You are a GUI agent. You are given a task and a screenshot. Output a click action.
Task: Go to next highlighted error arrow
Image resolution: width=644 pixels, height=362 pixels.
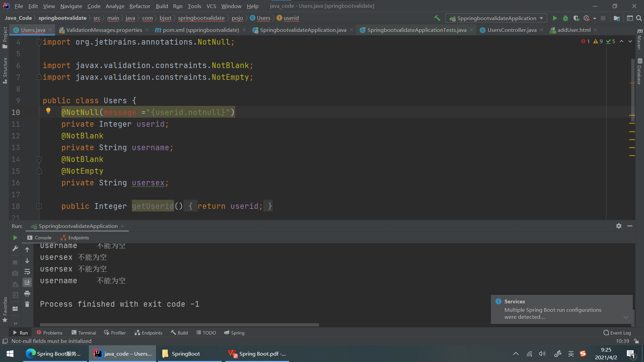pyautogui.click(x=630, y=41)
